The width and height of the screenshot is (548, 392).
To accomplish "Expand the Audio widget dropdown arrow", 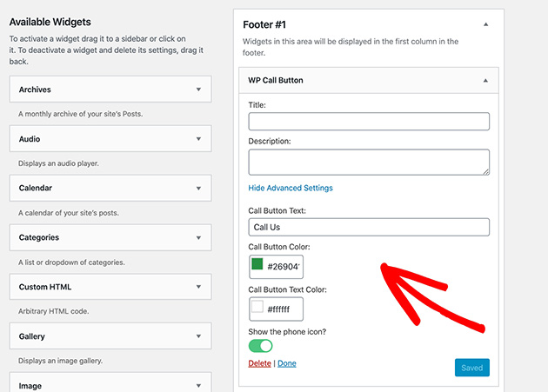I will point(198,139).
